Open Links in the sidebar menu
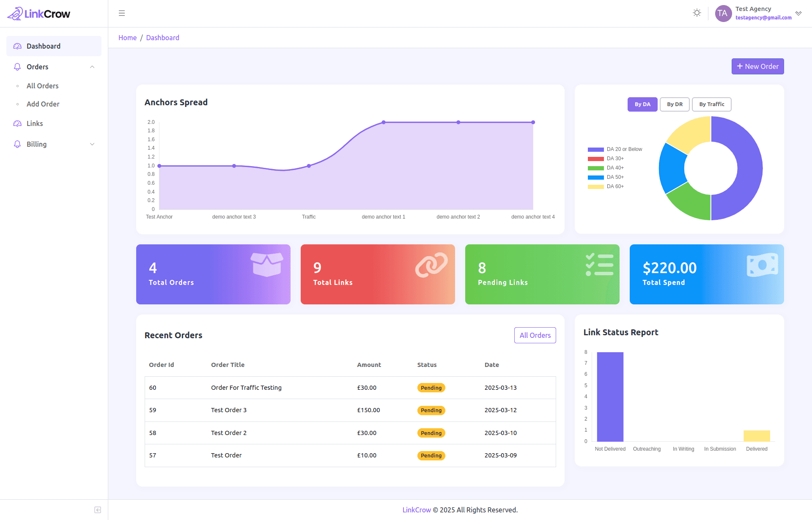Screen dimensions: 812x520 [x=35, y=123]
